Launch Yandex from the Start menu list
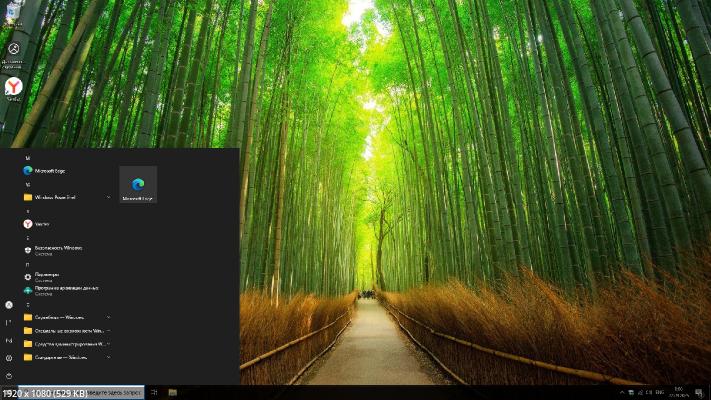The image size is (711, 400). pyautogui.click(x=42, y=224)
